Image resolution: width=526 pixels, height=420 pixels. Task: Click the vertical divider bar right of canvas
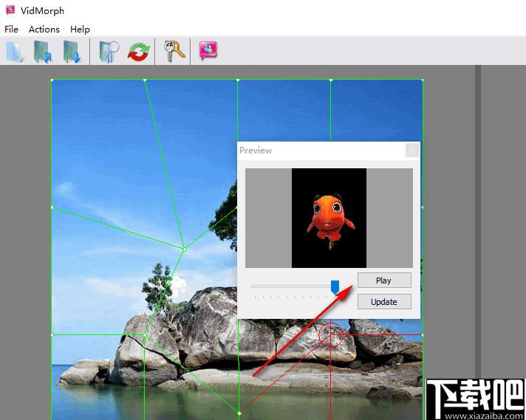tap(478, 221)
